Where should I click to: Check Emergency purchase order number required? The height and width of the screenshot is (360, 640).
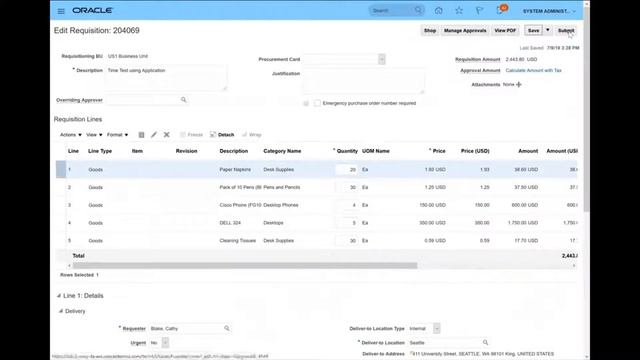(x=317, y=103)
